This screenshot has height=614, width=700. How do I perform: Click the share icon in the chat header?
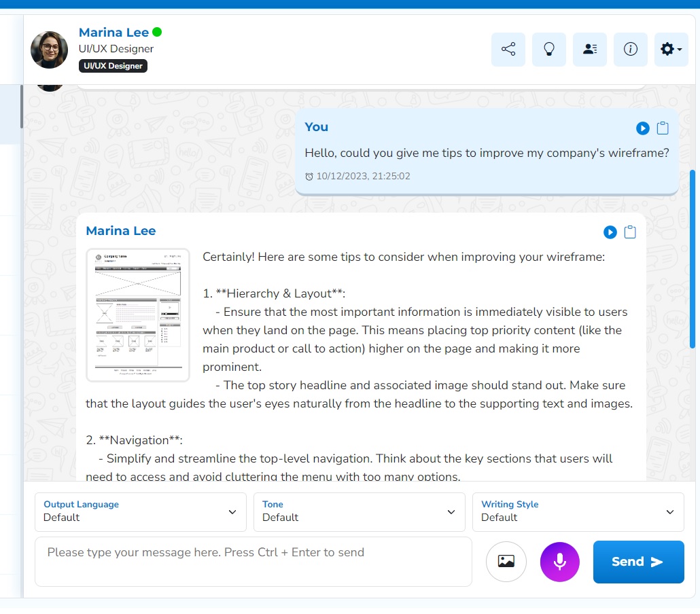coord(508,50)
